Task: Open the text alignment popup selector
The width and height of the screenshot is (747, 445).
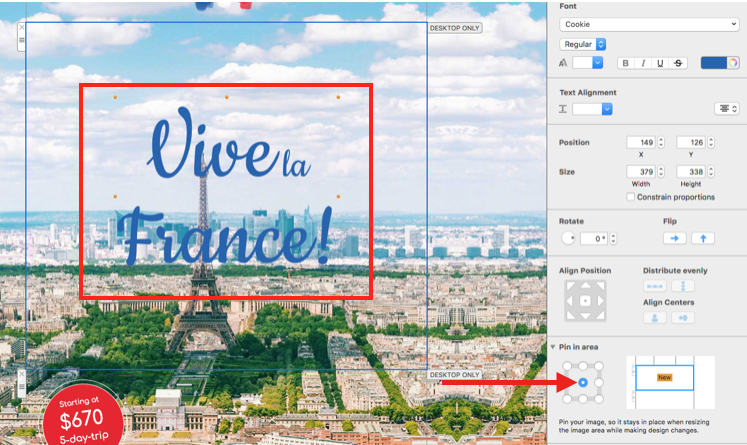Action: [727, 109]
